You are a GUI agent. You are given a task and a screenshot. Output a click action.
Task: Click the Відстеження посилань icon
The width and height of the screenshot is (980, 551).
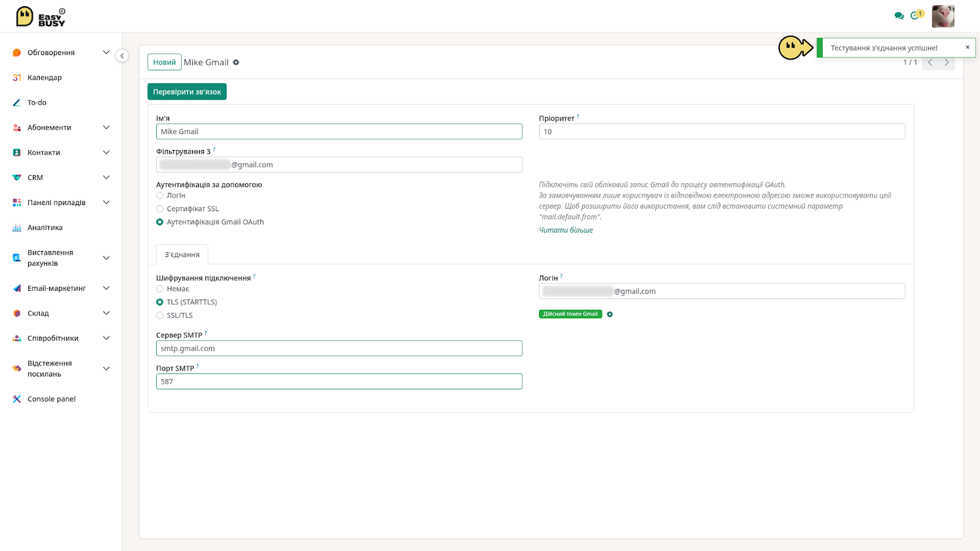click(17, 369)
